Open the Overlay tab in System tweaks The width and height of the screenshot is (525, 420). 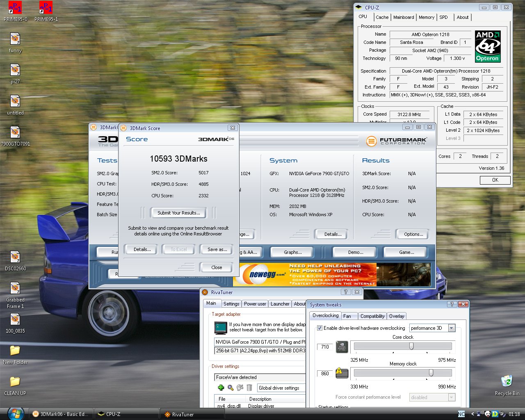pos(397,316)
